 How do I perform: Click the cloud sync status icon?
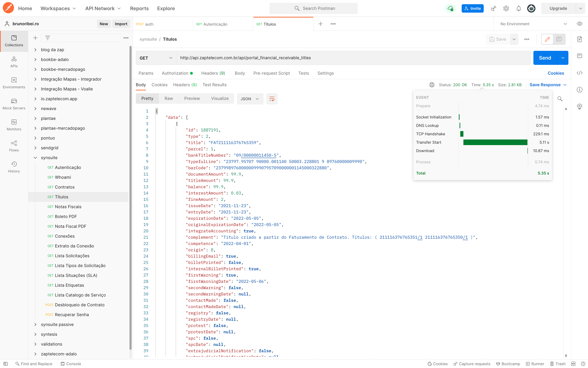pos(450,9)
